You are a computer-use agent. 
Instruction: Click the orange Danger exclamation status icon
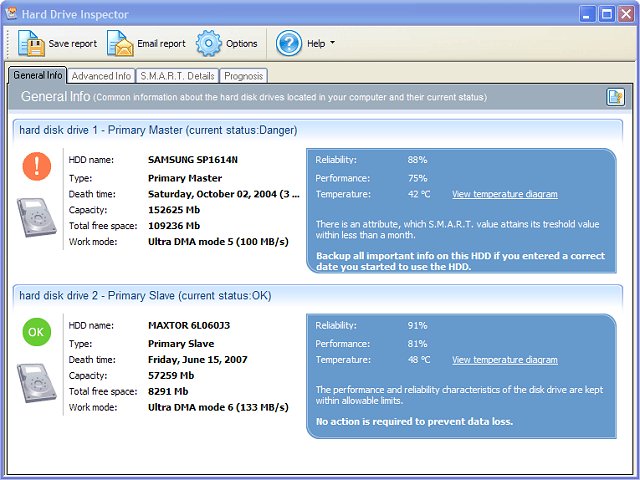tap(37, 166)
